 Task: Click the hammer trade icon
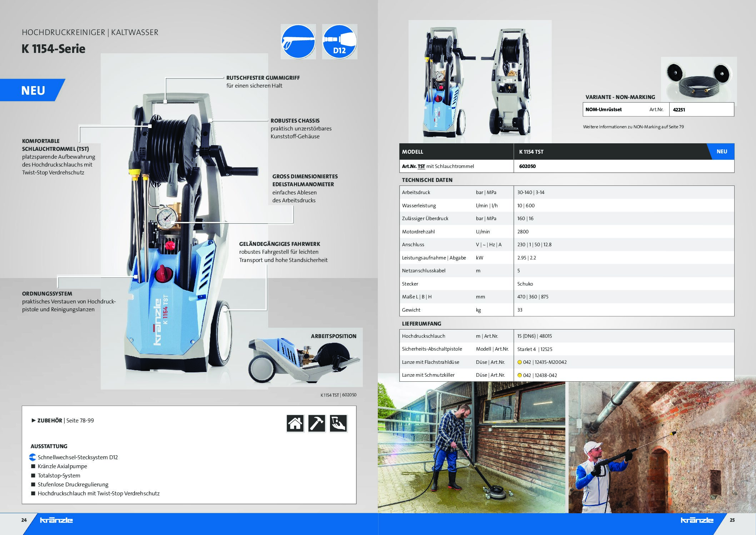pos(316,423)
